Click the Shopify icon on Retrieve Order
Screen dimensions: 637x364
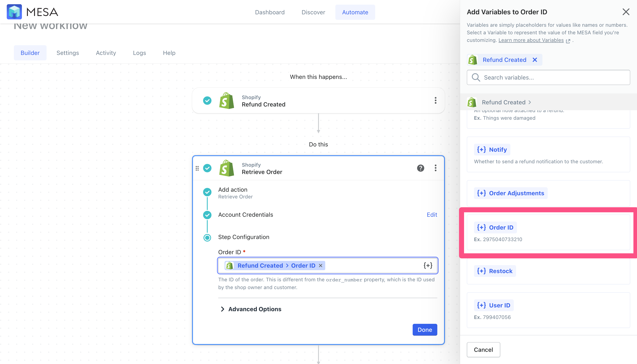[x=226, y=168]
